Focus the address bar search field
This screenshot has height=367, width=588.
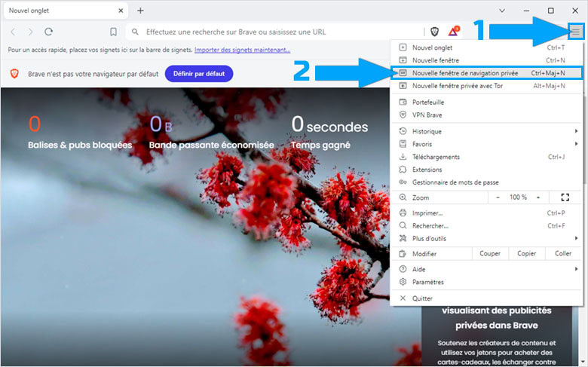277,32
